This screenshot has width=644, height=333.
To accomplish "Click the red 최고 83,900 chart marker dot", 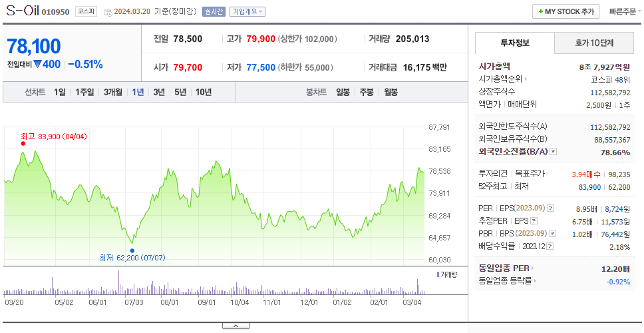I will (23, 143).
